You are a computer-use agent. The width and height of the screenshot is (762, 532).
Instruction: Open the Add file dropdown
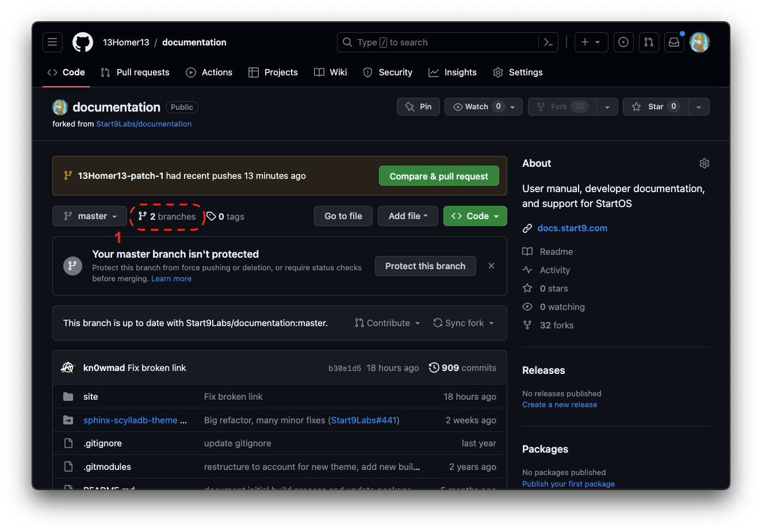click(408, 216)
